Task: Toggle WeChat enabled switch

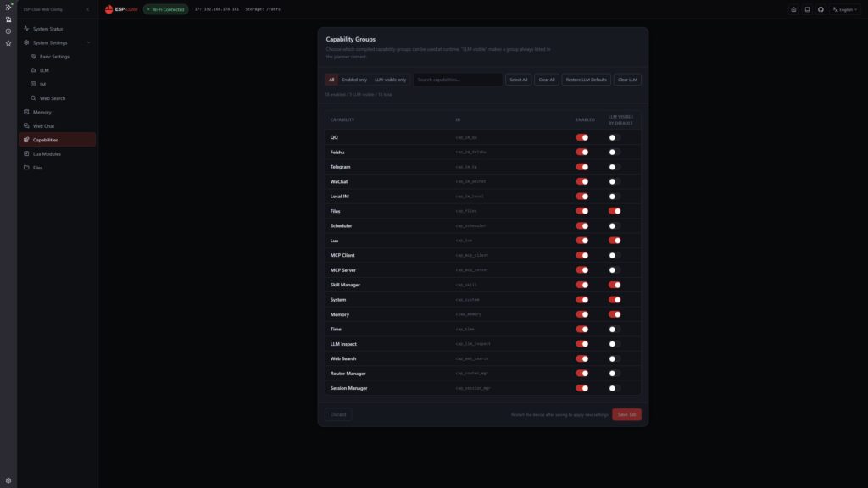Action: [x=581, y=181]
